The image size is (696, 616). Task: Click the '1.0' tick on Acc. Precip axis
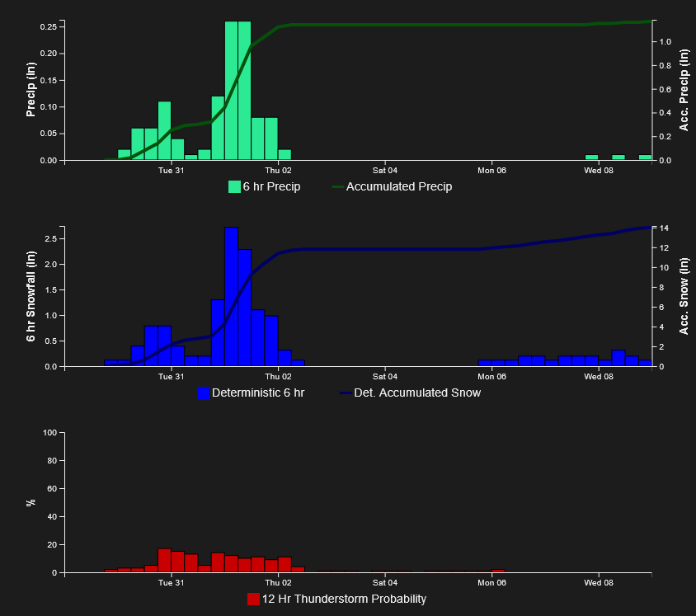(x=665, y=42)
